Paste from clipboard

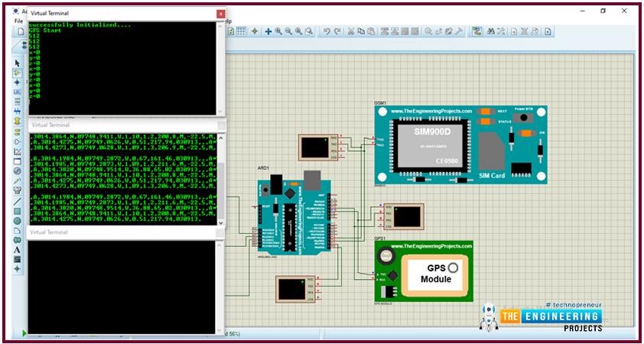(371, 31)
